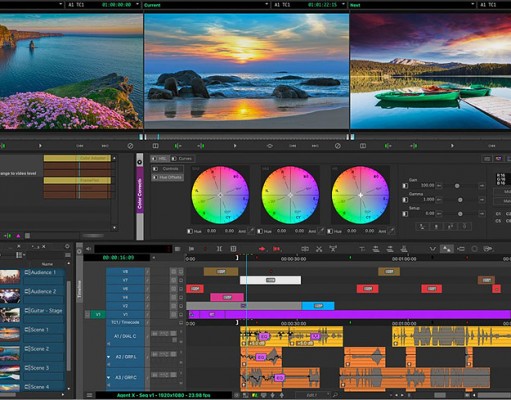Open the Current monitor dropdown arrow
The width and height of the screenshot is (511, 400).
[x=266, y=4]
